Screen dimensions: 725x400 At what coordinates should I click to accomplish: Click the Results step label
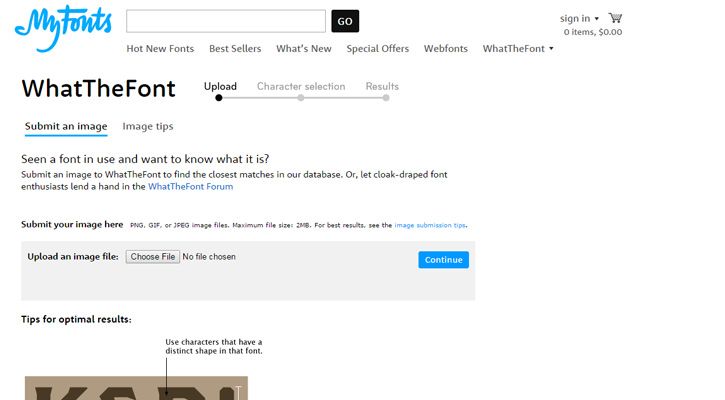[x=382, y=86]
